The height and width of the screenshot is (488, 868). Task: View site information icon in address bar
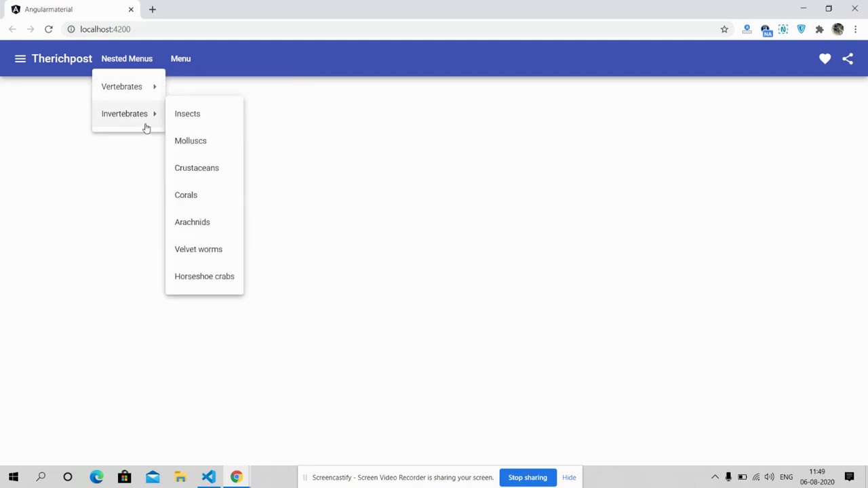click(x=71, y=29)
